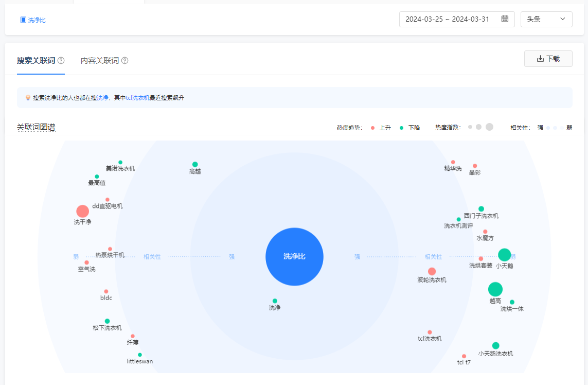
Task: Open the calendar icon in date range
Action: [505, 19]
